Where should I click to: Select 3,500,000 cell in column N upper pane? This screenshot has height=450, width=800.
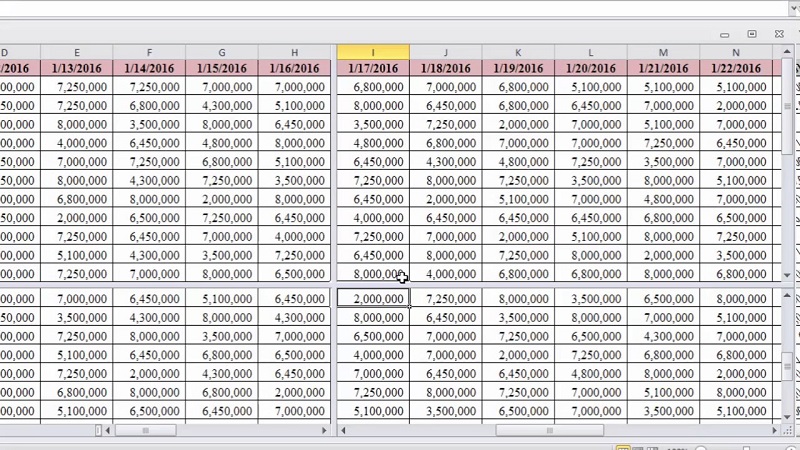pyautogui.click(x=736, y=255)
